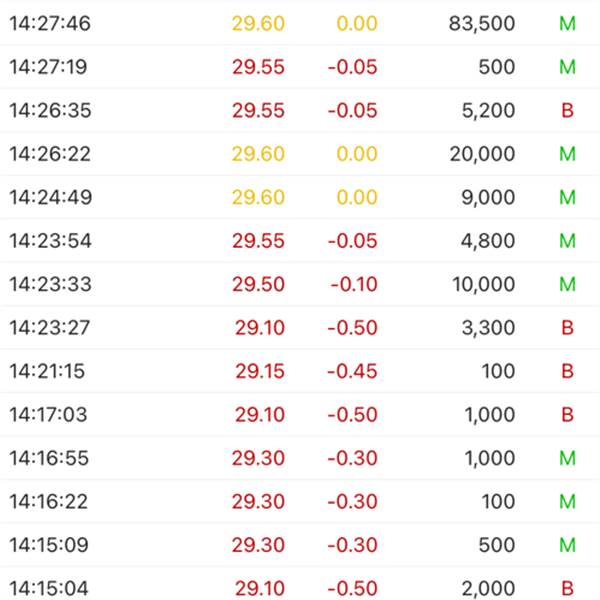Tap the green M marker at 14:24:49
The image size is (600, 600).
coord(567,197)
